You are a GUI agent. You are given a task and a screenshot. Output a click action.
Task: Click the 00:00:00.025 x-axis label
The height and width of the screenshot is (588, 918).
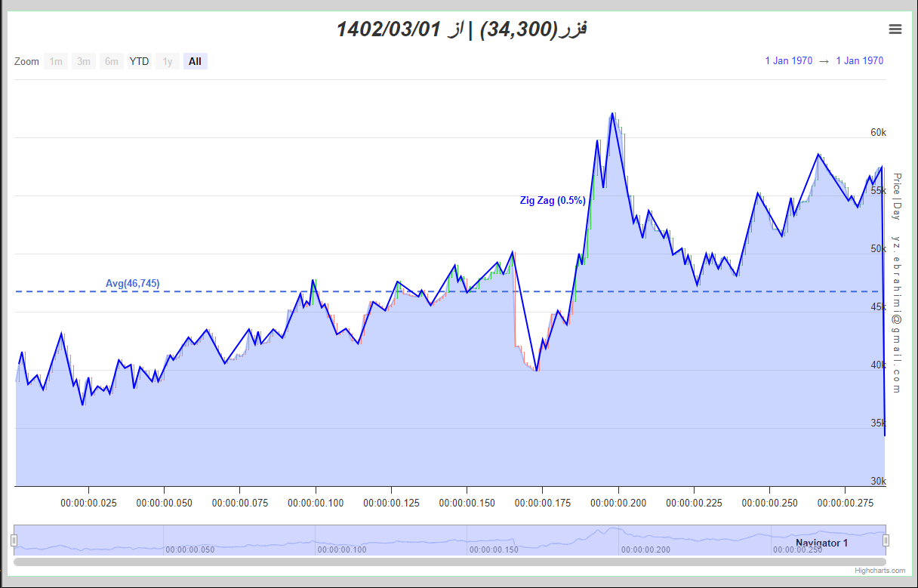click(x=89, y=503)
